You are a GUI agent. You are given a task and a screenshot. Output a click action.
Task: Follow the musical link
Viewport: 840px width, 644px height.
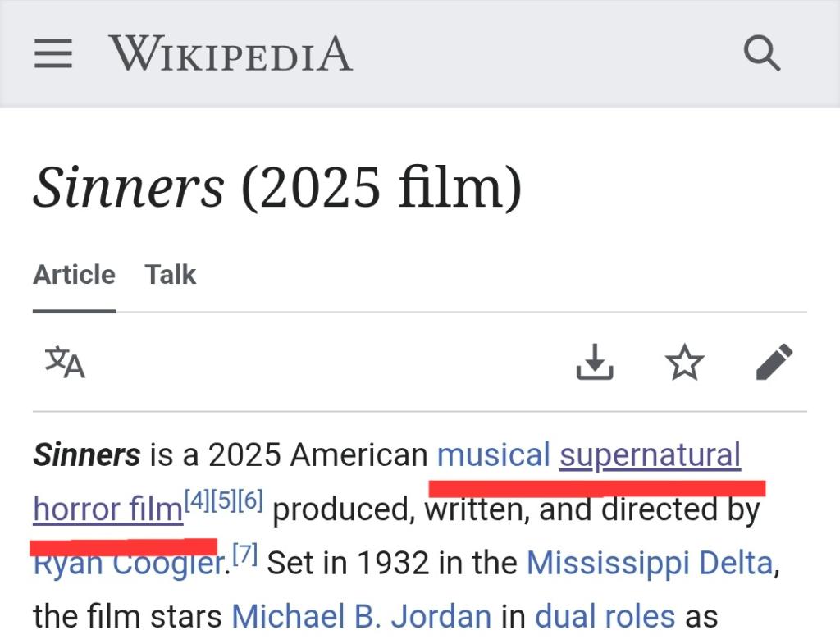pos(493,454)
